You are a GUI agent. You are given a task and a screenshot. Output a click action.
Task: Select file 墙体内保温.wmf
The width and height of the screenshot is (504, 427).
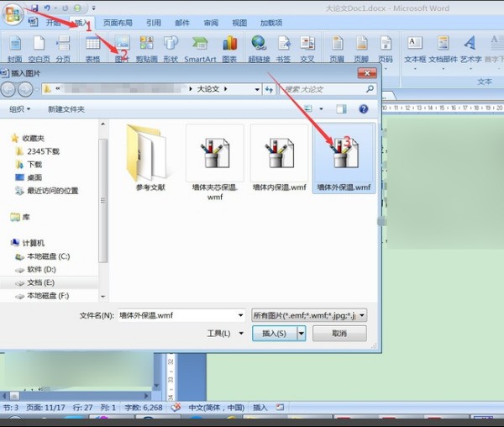pos(280,158)
